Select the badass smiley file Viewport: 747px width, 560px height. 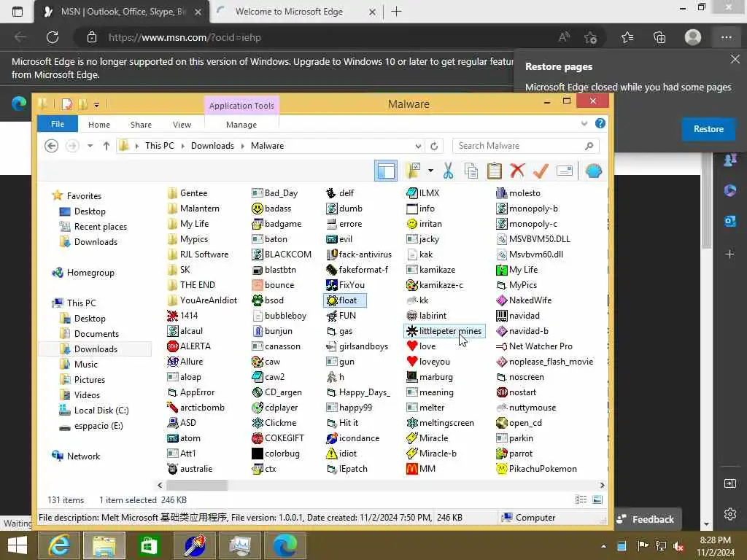(x=271, y=208)
